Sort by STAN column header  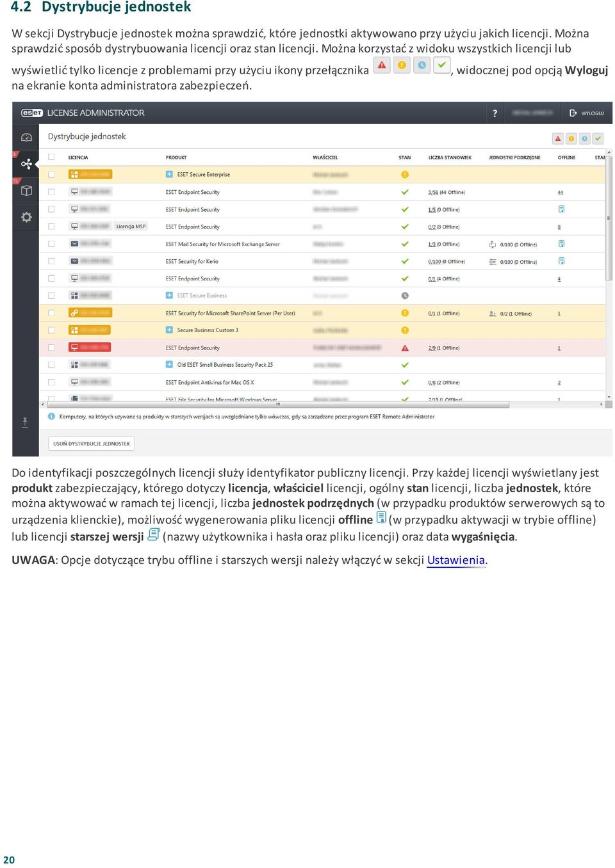point(405,157)
